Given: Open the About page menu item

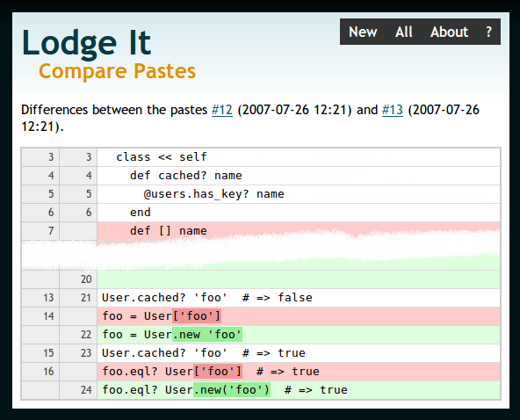Looking at the screenshot, I should coord(449,33).
